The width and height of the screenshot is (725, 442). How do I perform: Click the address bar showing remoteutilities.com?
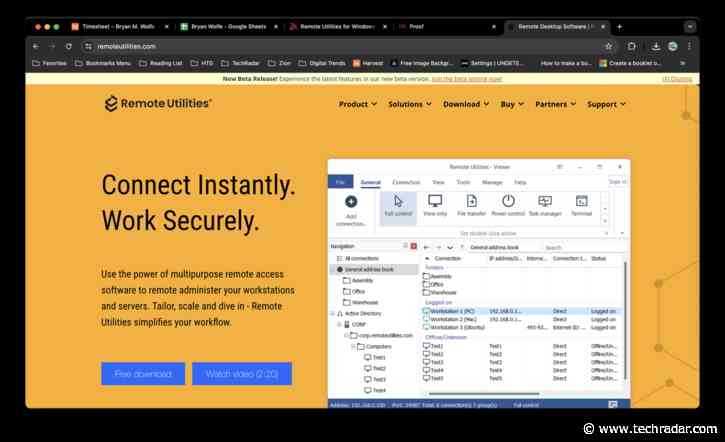coord(342,46)
